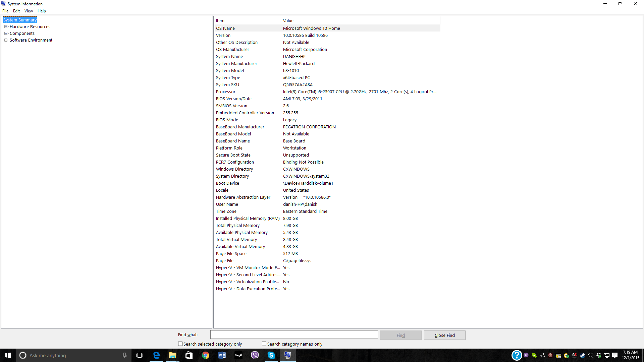Launch Google Chrome from the taskbar
This screenshot has height=362, width=644.
pos(206,355)
